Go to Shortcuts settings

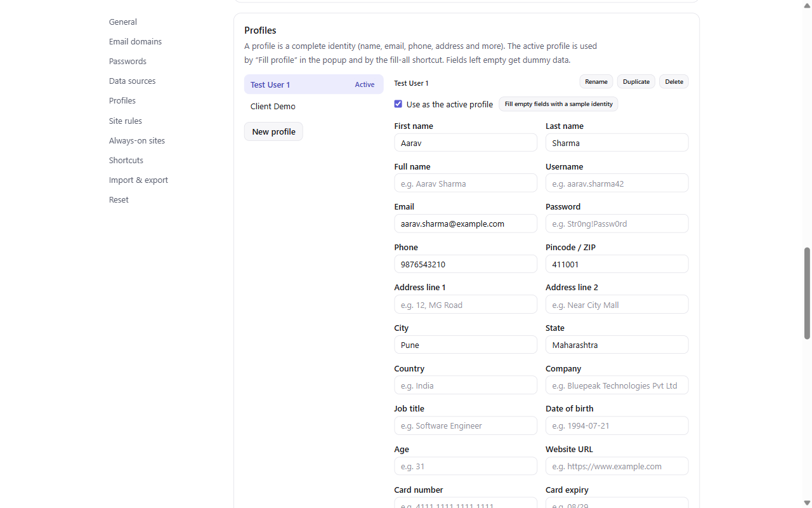(126, 160)
